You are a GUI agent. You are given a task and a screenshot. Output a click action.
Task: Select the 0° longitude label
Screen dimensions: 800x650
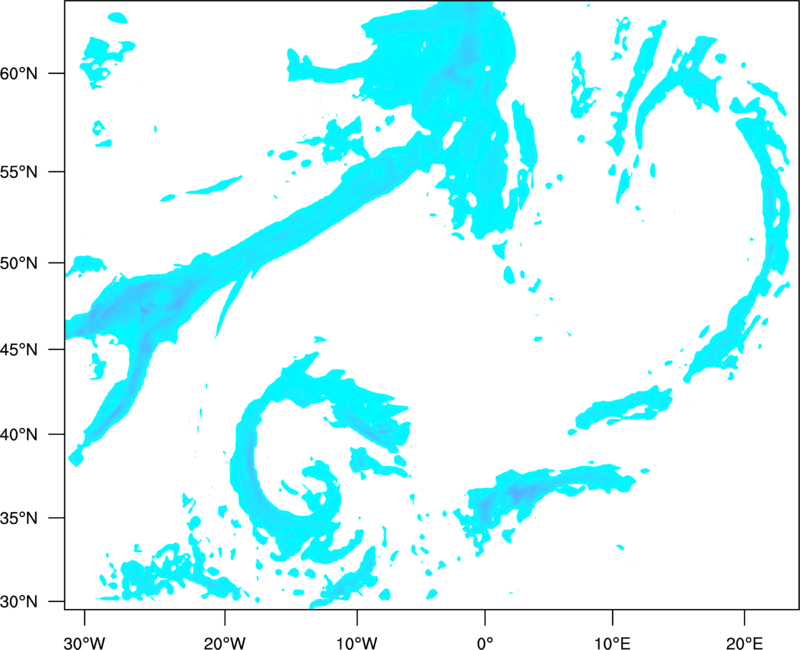point(485,643)
